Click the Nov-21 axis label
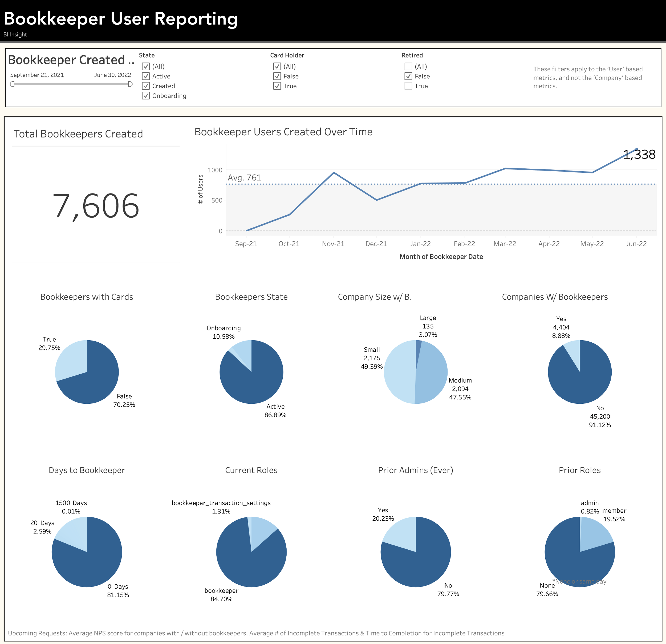 pos(333,244)
